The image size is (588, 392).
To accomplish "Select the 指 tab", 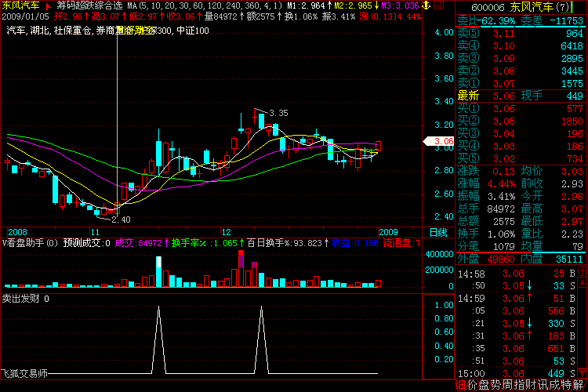I will pos(519,385).
